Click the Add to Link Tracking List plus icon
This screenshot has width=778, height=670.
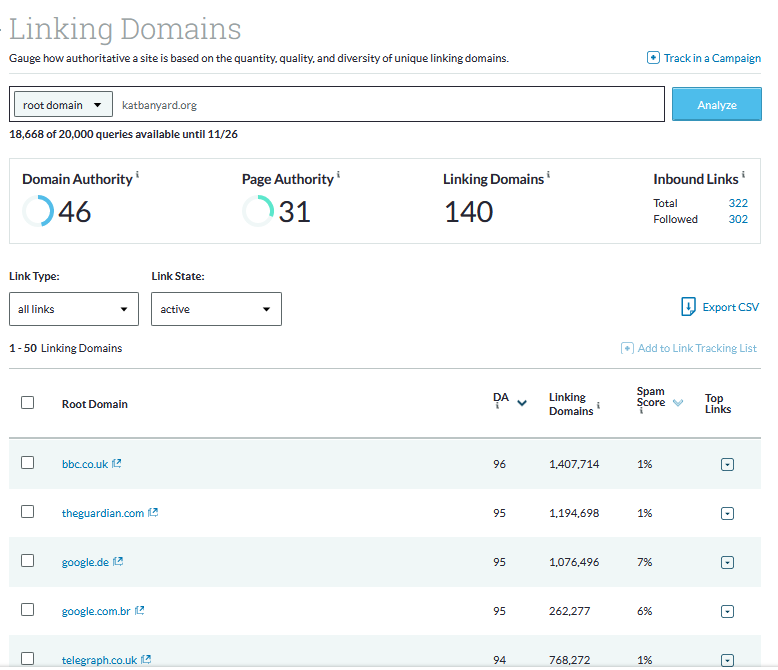[627, 348]
